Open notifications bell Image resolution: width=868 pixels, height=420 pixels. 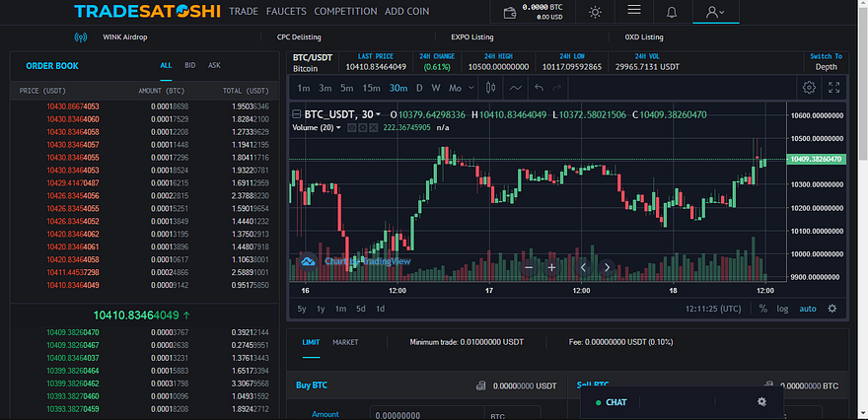coord(672,12)
